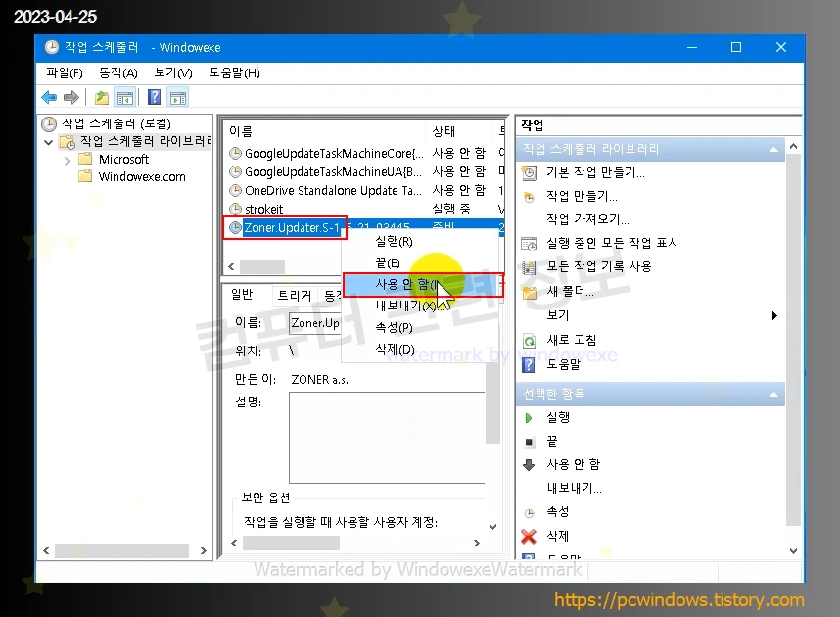
Task: Click the 새로 고침 refresh icon
Action: pyautogui.click(x=529, y=341)
